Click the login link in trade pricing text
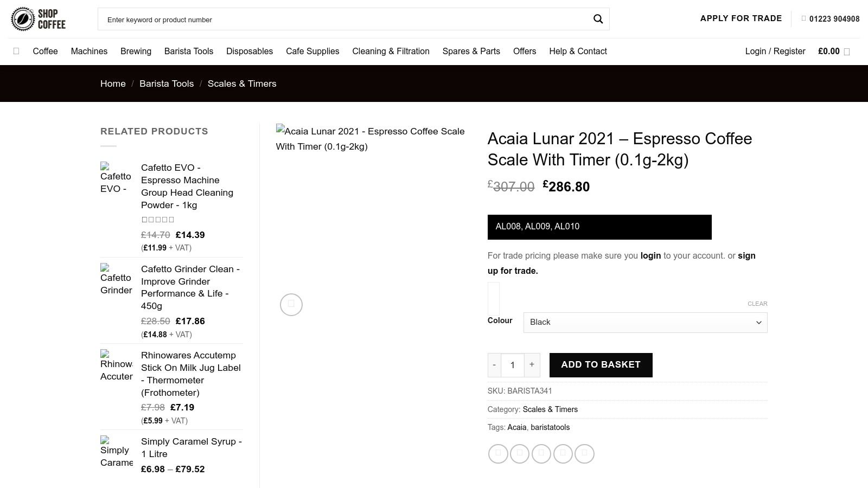This screenshot has height=488, width=868. coord(650,255)
